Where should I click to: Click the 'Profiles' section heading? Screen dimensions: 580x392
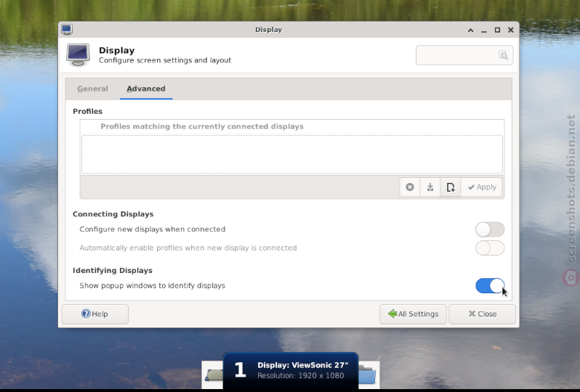[x=88, y=111]
